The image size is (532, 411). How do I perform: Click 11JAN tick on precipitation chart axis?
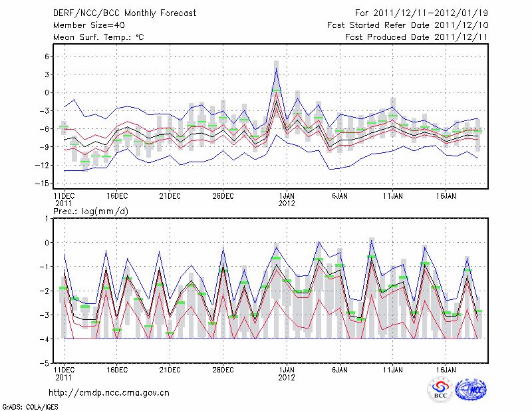[x=393, y=369]
